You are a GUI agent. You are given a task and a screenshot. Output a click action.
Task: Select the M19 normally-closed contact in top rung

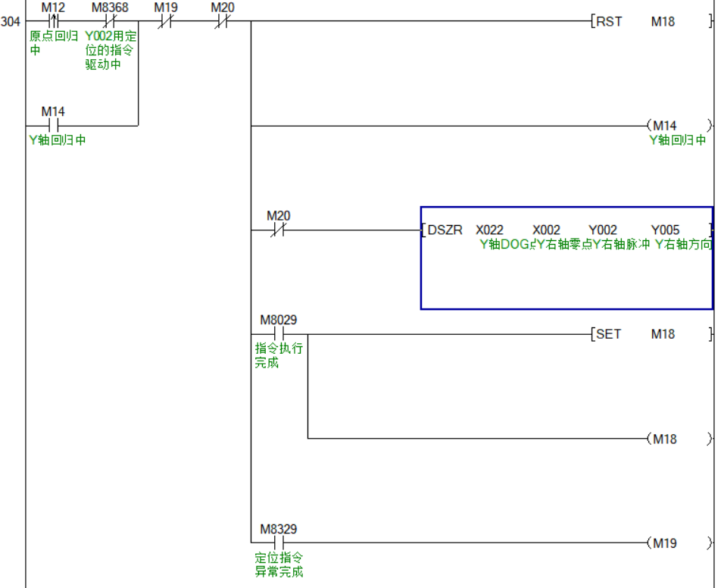(166, 22)
